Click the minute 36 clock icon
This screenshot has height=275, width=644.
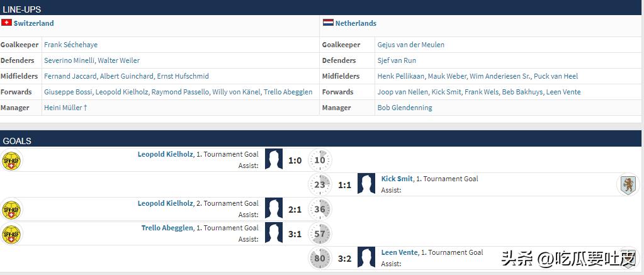pyautogui.click(x=320, y=209)
